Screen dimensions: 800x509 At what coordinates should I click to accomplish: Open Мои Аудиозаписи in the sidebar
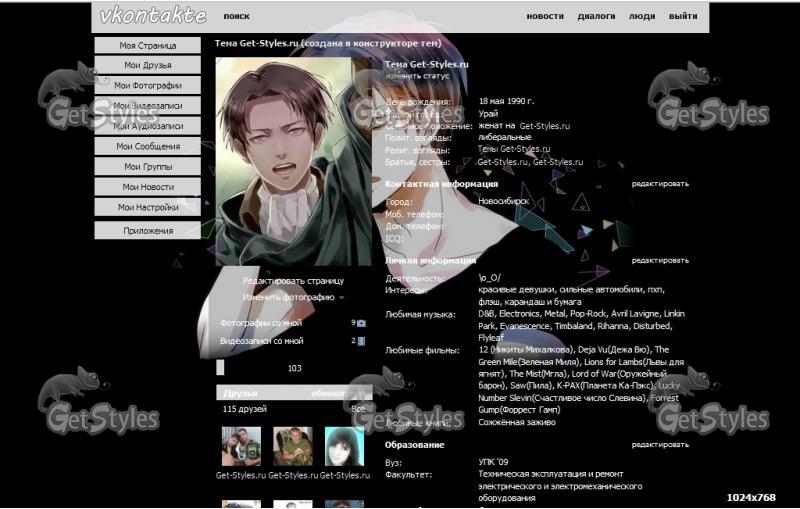147,126
